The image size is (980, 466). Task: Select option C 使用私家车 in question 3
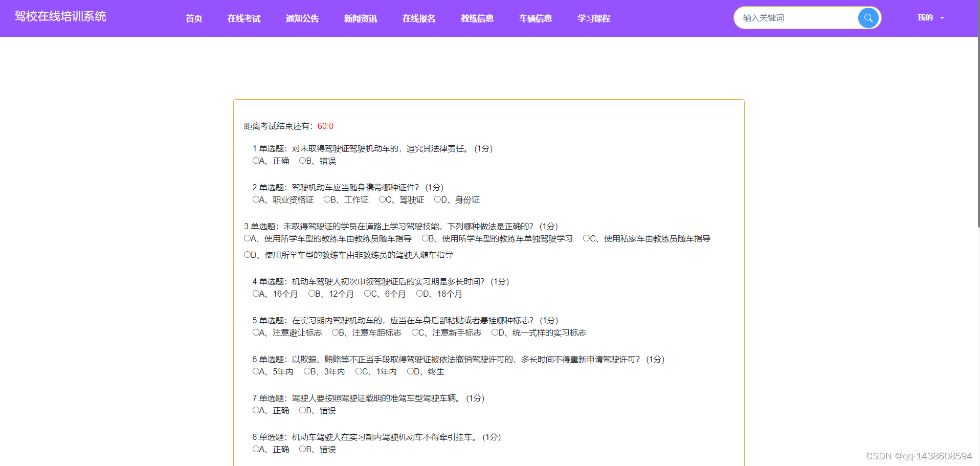[x=586, y=238]
